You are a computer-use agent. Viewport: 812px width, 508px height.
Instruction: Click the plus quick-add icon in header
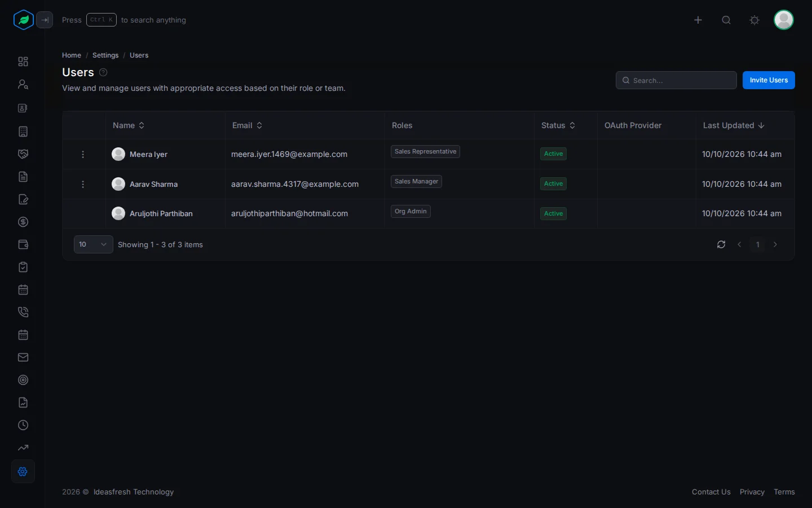pyautogui.click(x=698, y=20)
